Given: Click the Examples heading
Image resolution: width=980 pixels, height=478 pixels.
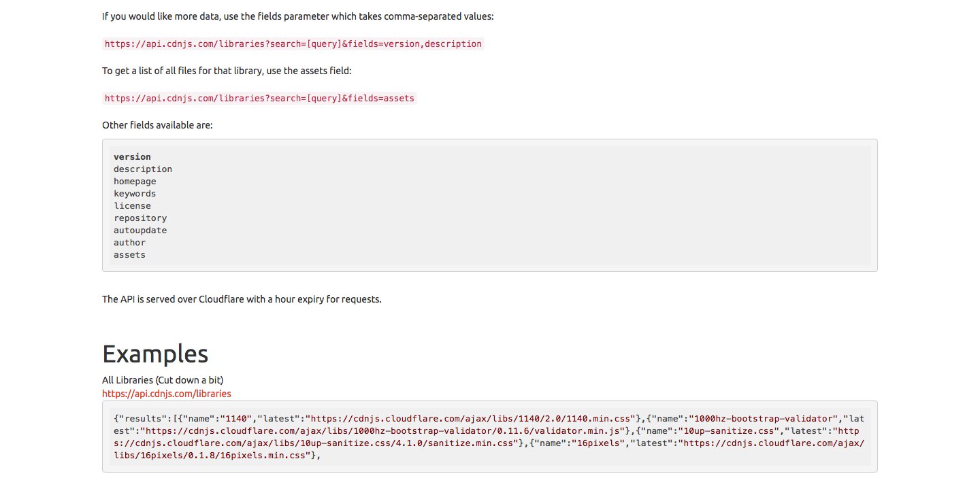Looking at the screenshot, I should pos(155,354).
